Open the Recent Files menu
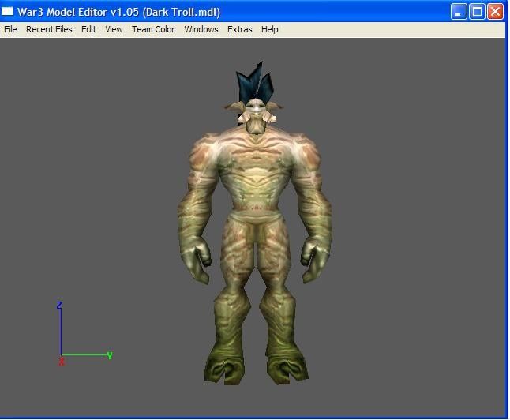This screenshot has height=420, width=510. pos(49,29)
